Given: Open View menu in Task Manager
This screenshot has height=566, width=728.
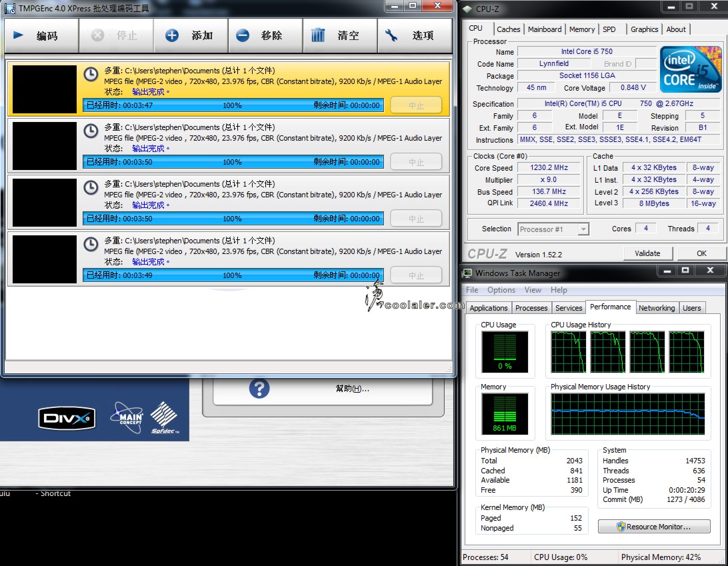Looking at the screenshot, I should coord(533,290).
